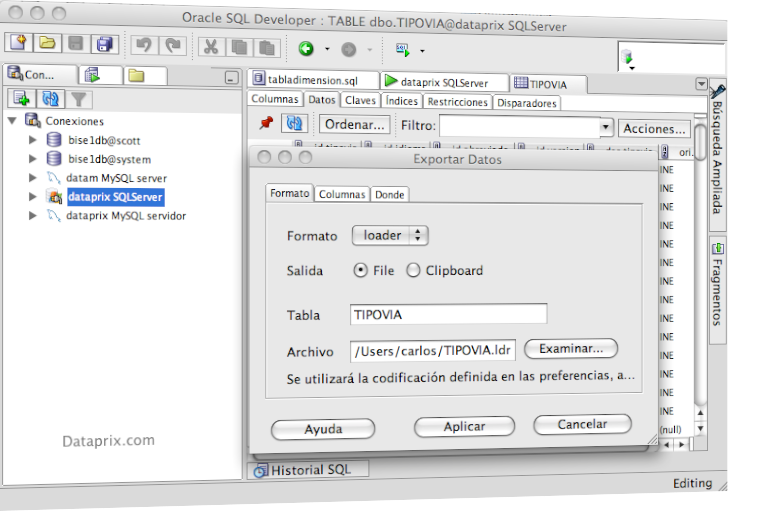Open a file with the folder icon

tap(47, 43)
